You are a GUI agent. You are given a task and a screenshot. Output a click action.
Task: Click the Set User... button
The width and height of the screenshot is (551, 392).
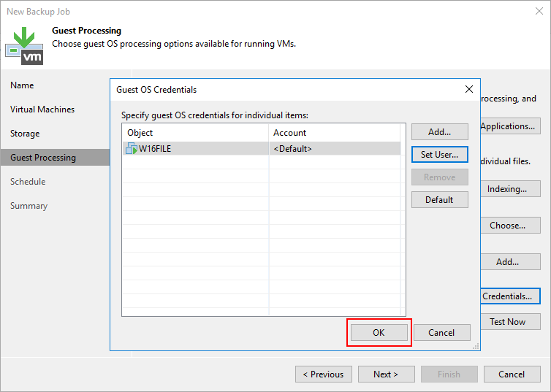click(x=439, y=155)
